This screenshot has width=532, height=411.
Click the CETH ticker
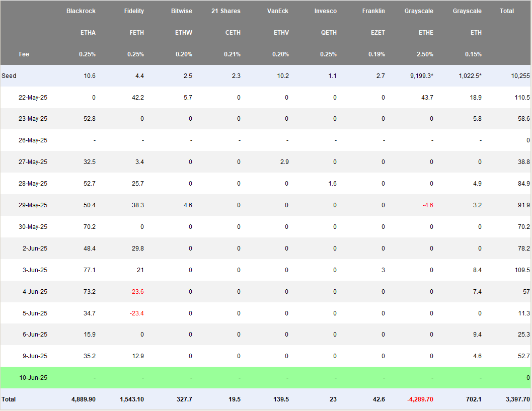(233, 33)
